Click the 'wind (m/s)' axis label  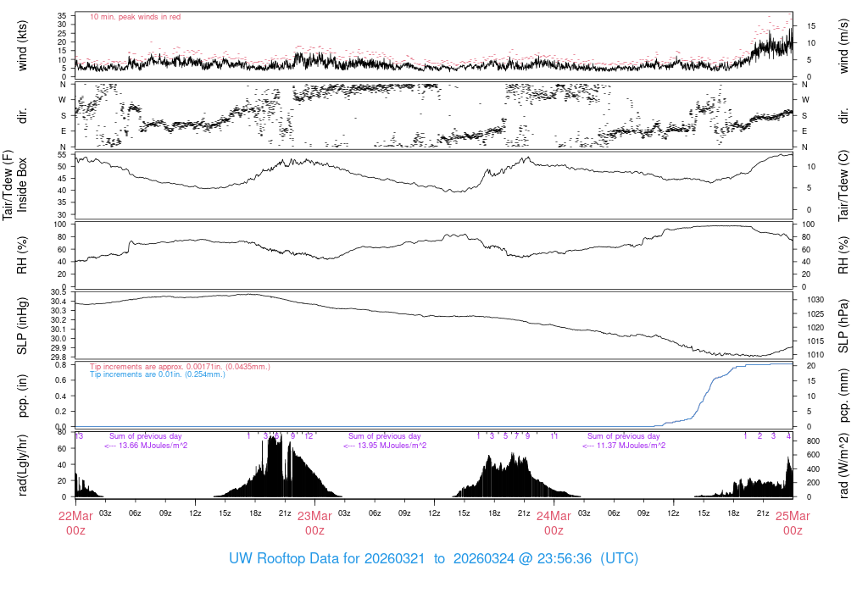point(843,46)
